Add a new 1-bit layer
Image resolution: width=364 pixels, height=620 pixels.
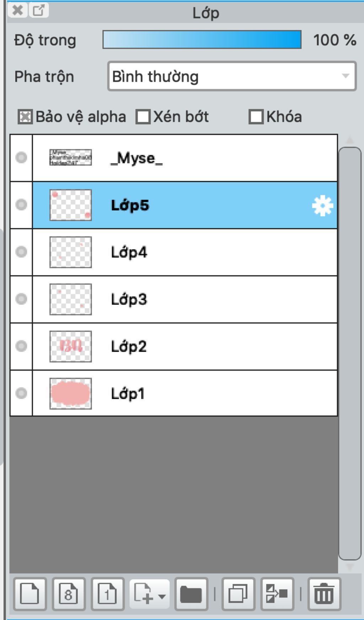coord(107,594)
